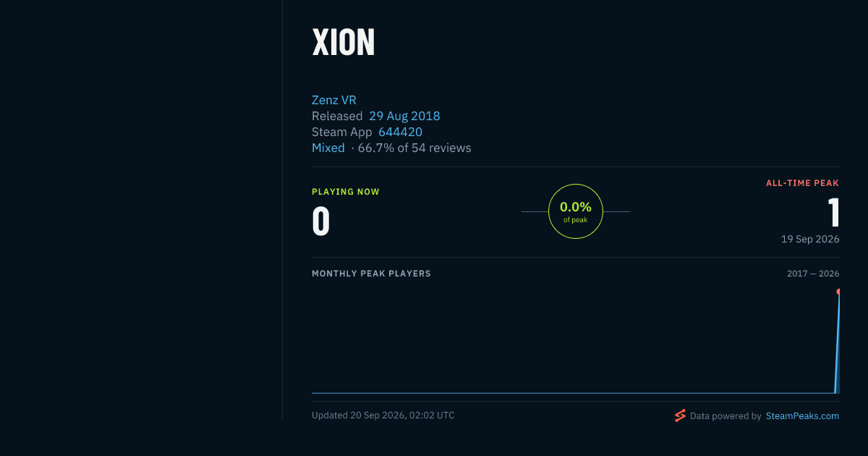The width and height of the screenshot is (868, 456).
Task: Click the All-Time Peak value 1
Action: (x=834, y=213)
